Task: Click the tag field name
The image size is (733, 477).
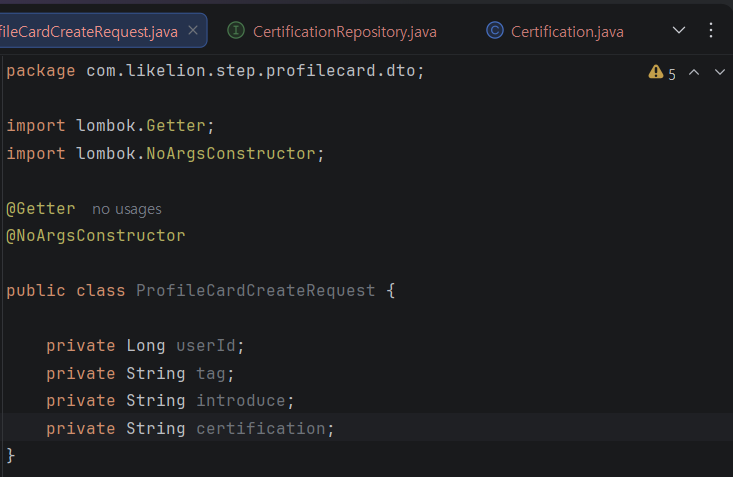Action: tap(211, 374)
